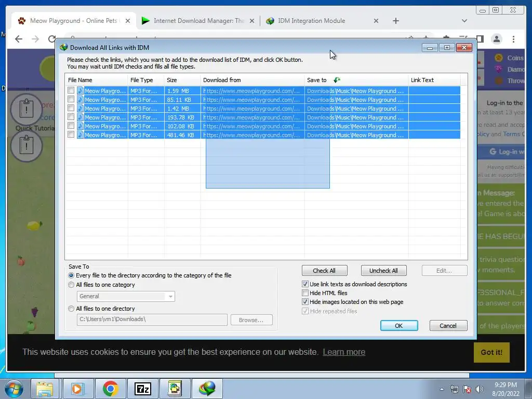This screenshot has height=399, width=532.
Task: Accept cookies with the 'Got it!' button
Action: coord(491,352)
